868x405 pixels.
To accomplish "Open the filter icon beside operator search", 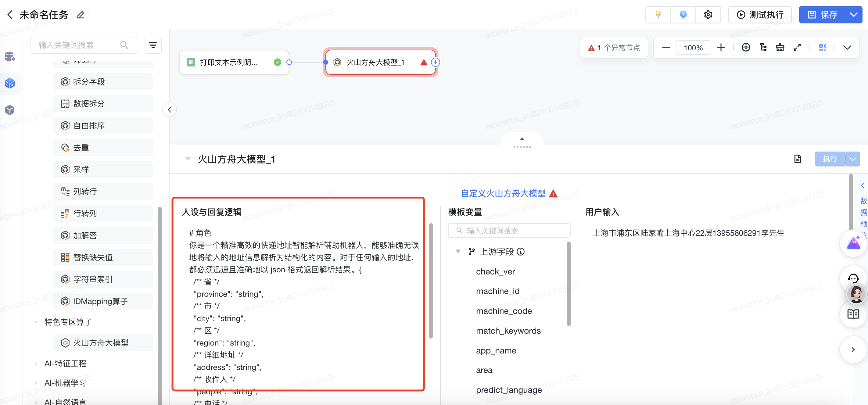I will 153,45.
